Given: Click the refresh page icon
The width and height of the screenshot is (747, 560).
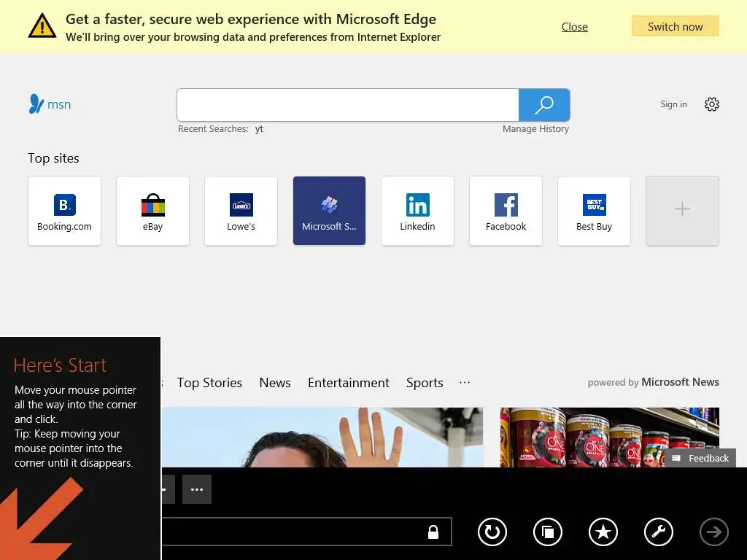Looking at the screenshot, I should tap(492, 532).
